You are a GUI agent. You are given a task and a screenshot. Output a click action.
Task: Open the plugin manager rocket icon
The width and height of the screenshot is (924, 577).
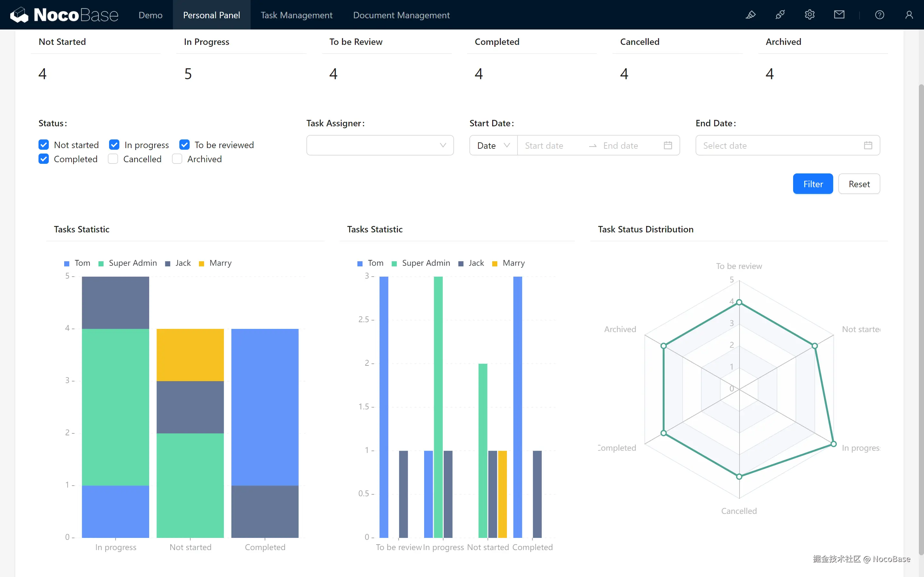click(780, 15)
